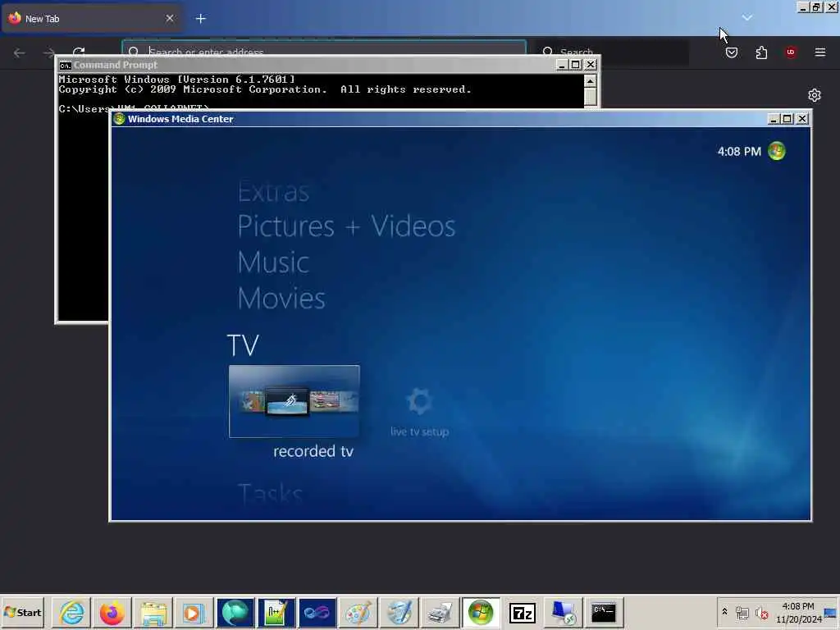Close the New Tab in Firefox
This screenshot has width=840, height=630.
pyautogui.click(x=170, y=18)
